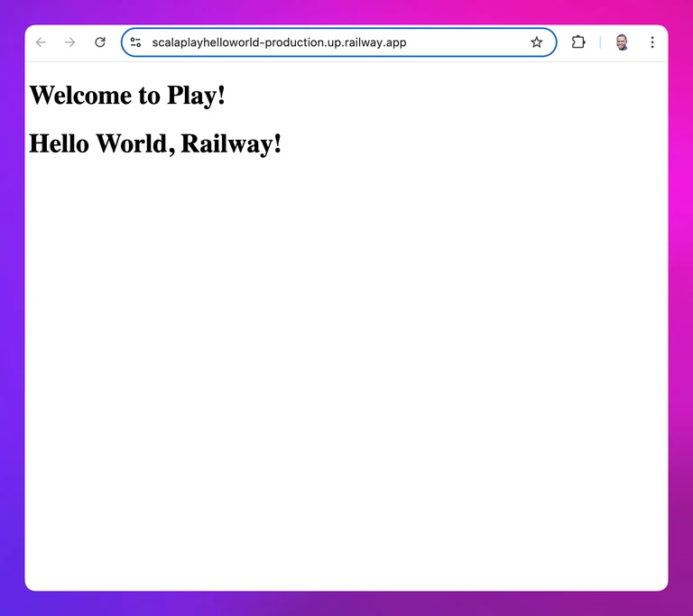Open the user profile avatar
Screen dimensions: 693x616
(x=622, y=42)
